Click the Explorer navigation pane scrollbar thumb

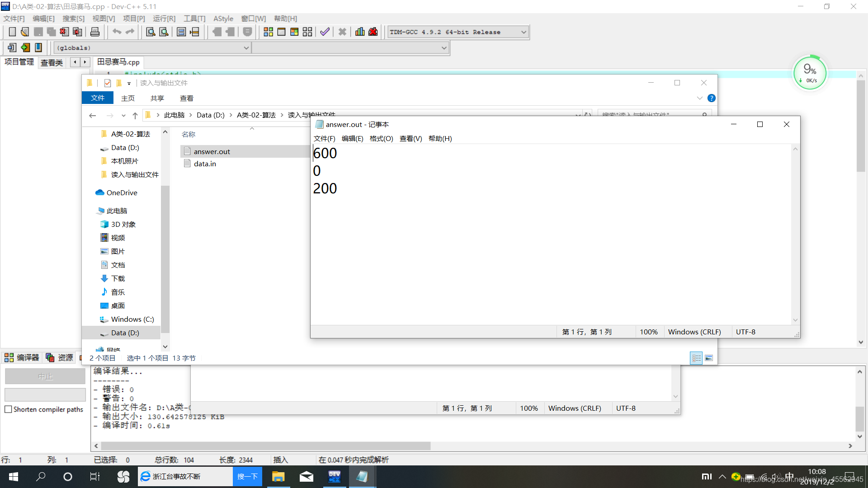pyautogui.click(x=165, y=259)
